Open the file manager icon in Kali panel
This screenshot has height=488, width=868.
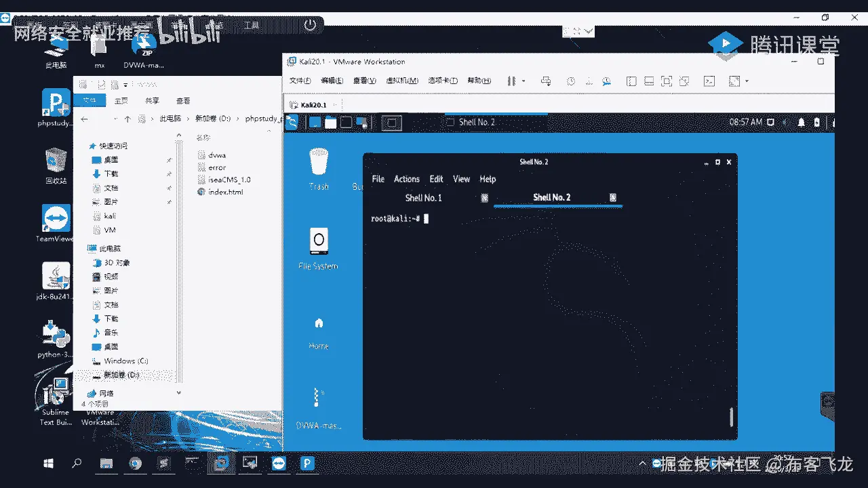330,123
